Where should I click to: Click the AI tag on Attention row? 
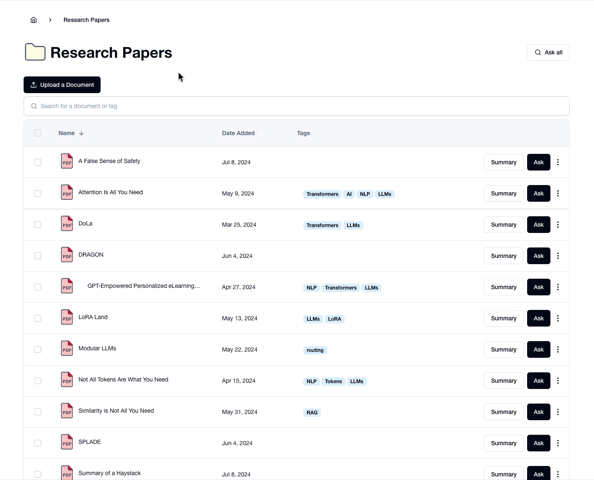coord(349,194)
